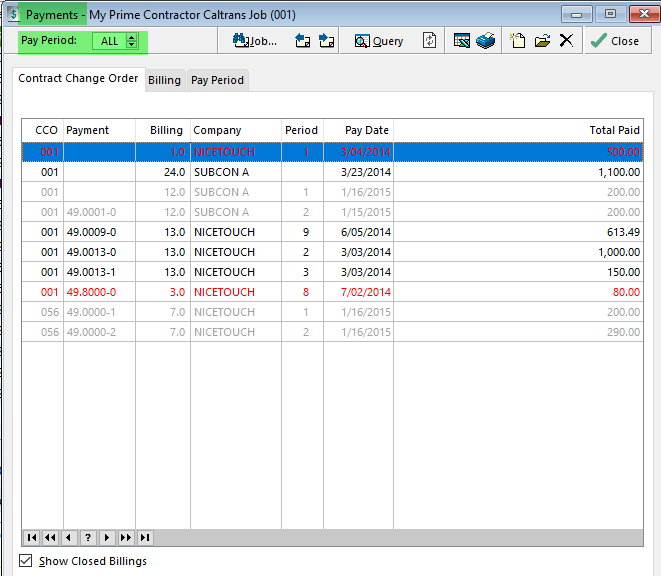Click the Company column header

pyautogui.click(x=236, y=130)
